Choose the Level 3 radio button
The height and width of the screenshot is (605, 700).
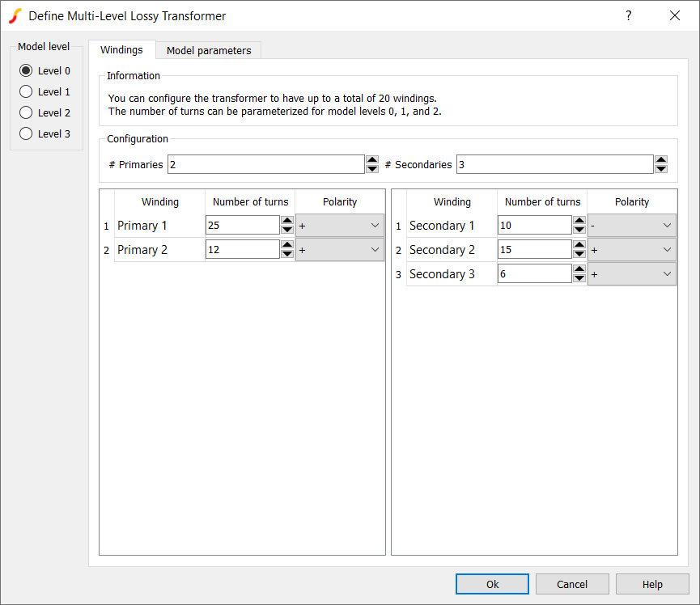tap(26, 133)
